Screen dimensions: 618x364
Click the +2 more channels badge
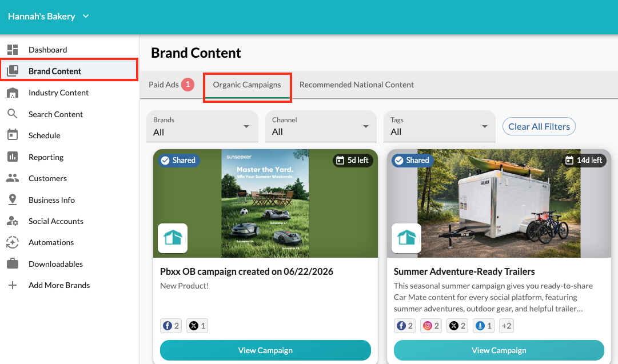coord(507,326)
